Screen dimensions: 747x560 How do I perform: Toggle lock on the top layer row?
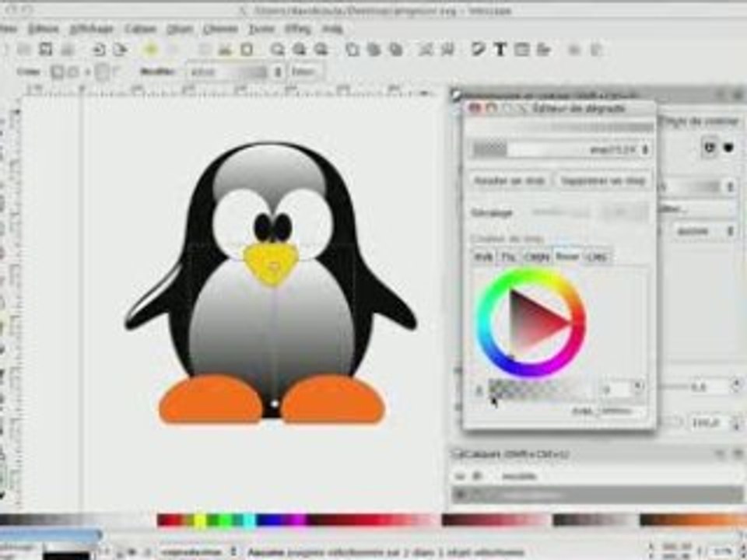[475, 475]
